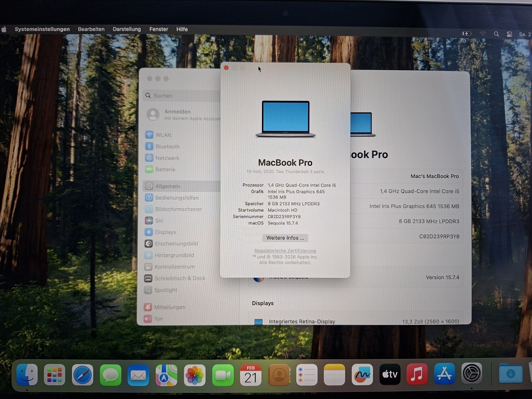This screenshot has width=532, height=399.
Task: Open WLAN settings in sidebar
Action: coord(163,135)
